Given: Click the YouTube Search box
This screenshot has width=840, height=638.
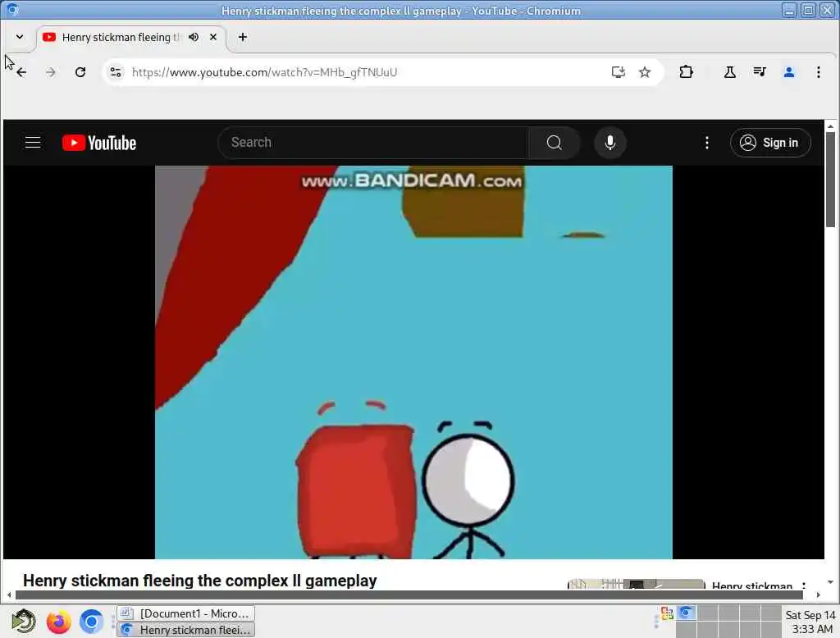Looking at the screenshot, I should [x=375, y=143].
